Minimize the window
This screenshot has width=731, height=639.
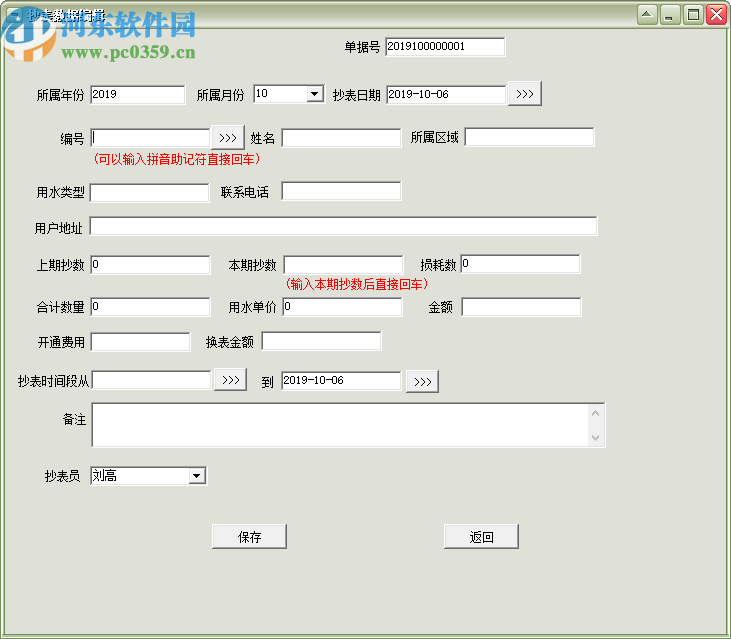pyautogui.click(x=670, y=14)
